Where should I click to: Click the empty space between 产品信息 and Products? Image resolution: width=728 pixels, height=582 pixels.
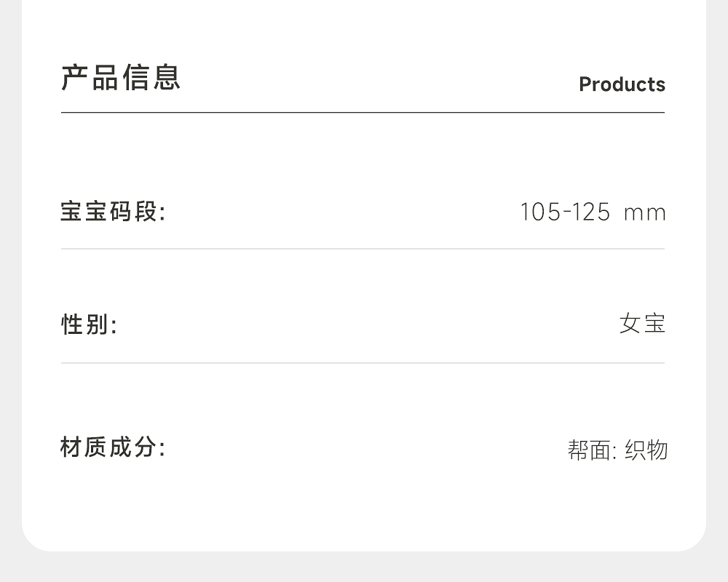(x=379, y=80)
